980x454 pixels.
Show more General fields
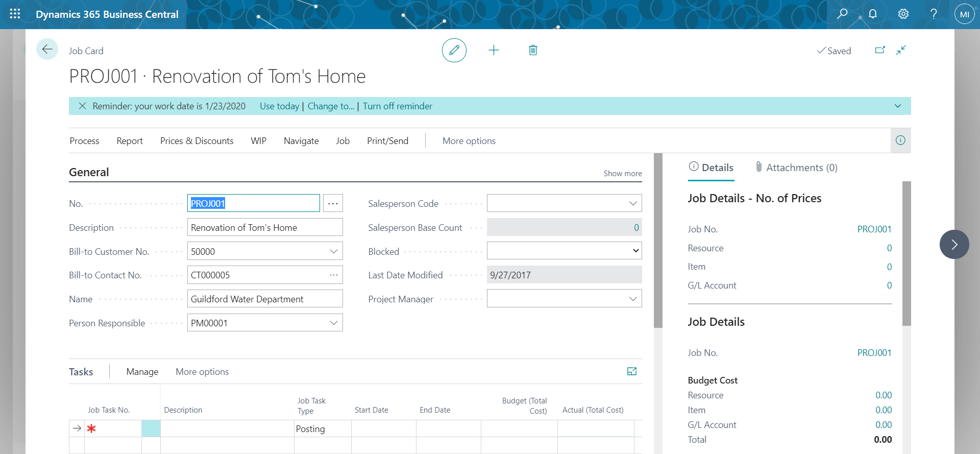(x=623, y=174)
